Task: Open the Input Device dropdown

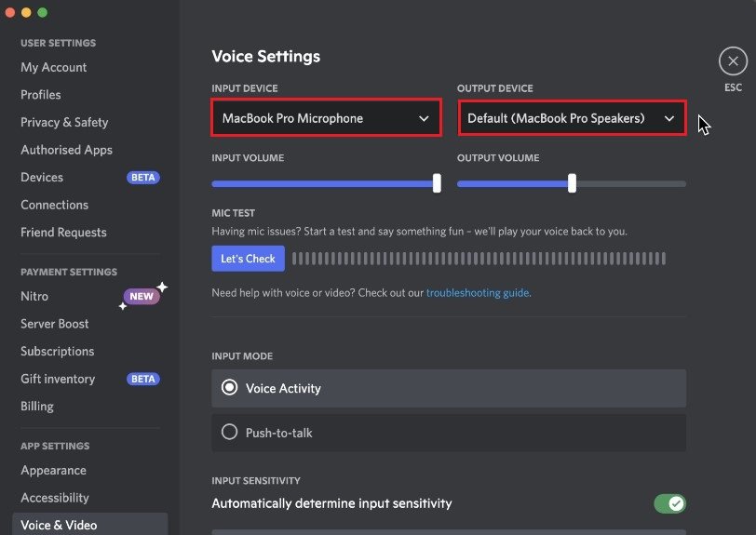Action: [x=325, y=118]
